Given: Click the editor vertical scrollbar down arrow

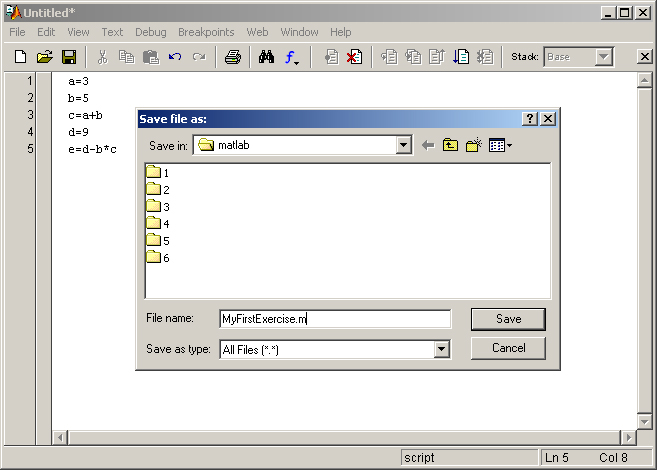Looking at the screenshot, I should click(x=644, y=421).
